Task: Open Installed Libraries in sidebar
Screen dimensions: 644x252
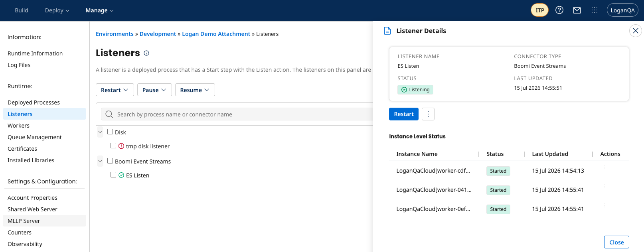Action: [x=31, y=160]
